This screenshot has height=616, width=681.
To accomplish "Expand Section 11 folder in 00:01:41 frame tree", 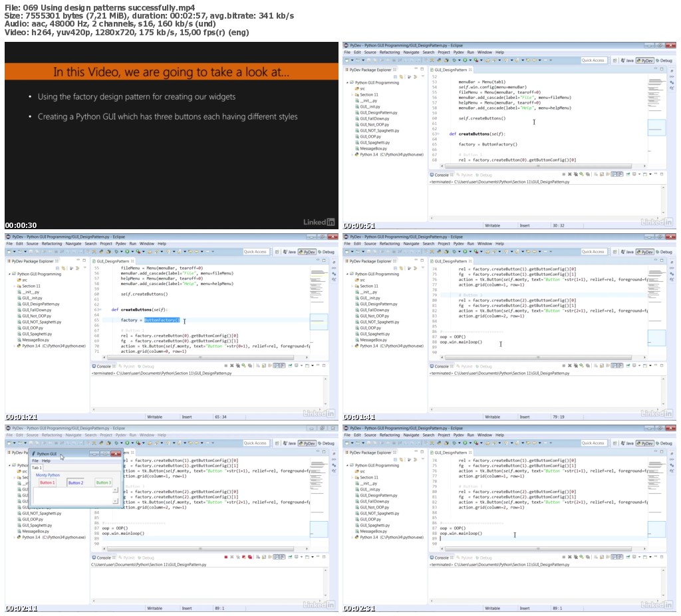I will point(352,286).
